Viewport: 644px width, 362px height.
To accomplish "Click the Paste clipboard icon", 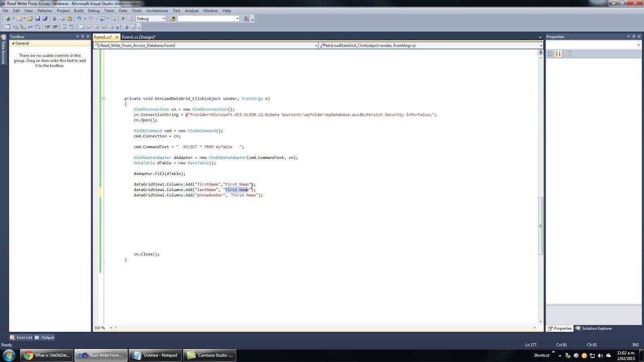I will 69,19.
